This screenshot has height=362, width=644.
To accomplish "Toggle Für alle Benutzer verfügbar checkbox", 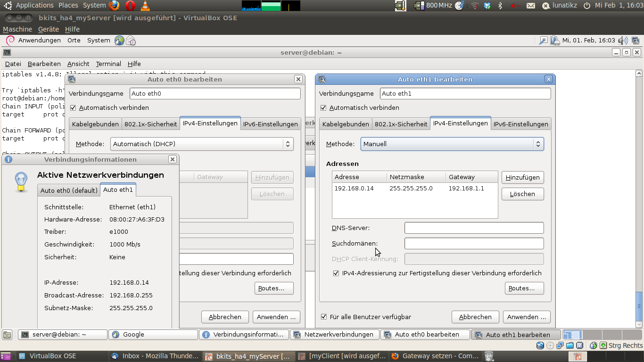I will pos(324,317).
